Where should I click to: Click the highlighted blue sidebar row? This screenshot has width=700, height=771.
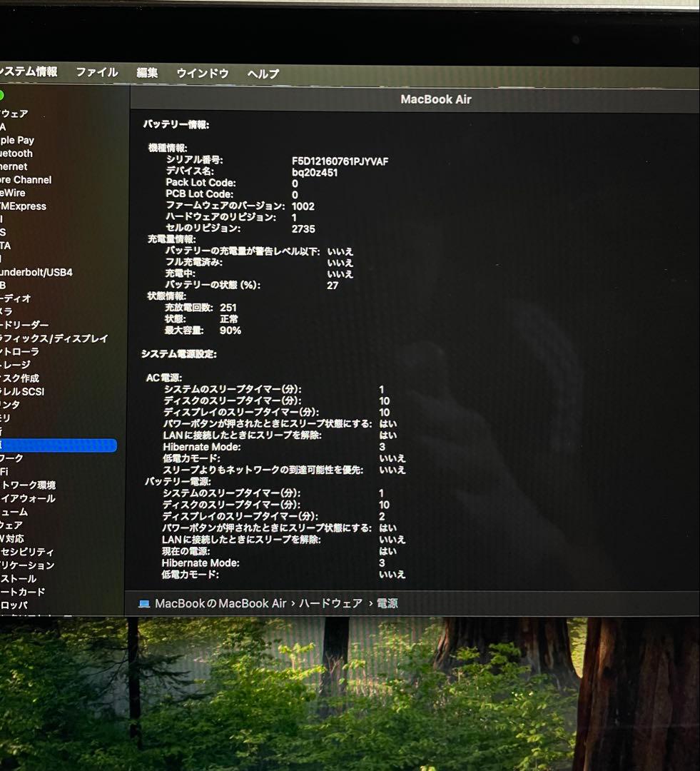click(57, 445)
